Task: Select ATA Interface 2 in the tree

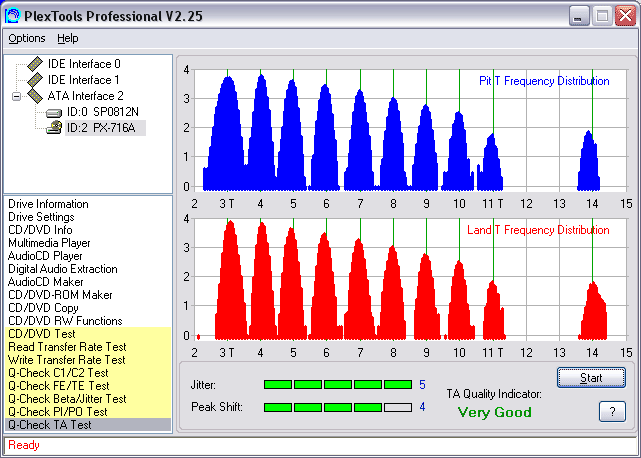Action: pyautogui.click(x=85, y=96)
